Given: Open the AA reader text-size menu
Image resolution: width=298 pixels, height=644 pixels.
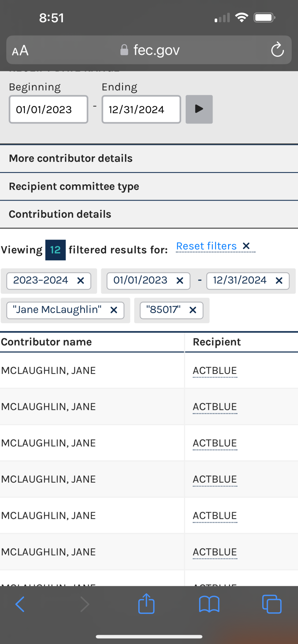Looking at the screenshot, I should coord(20,51).
